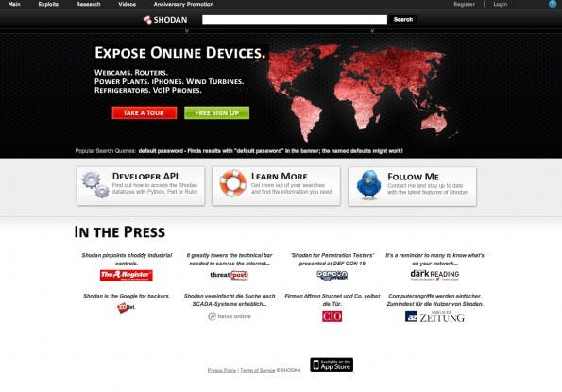Open the Terms of Service link
Screen dimensions: 562x392
tap(257, 370)
